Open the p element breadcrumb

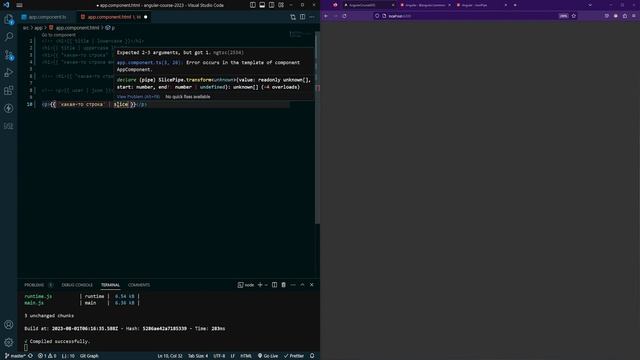pos(110,28)
